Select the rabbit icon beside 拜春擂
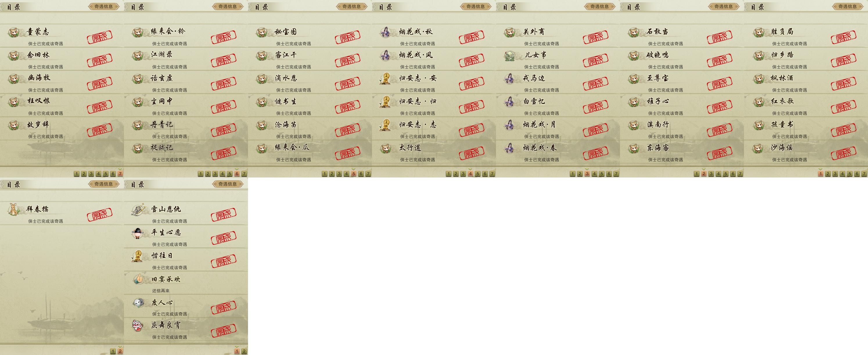 point(14,209)
